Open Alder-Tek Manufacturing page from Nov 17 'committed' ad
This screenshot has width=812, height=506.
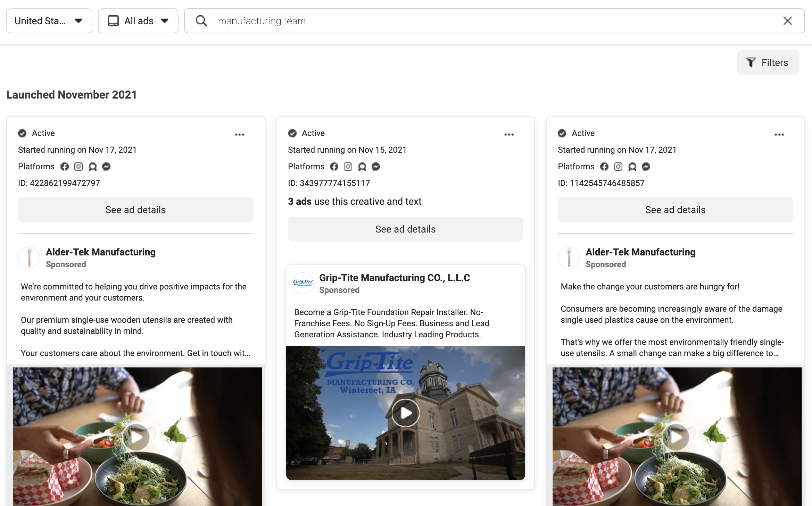tap(101, 252)
